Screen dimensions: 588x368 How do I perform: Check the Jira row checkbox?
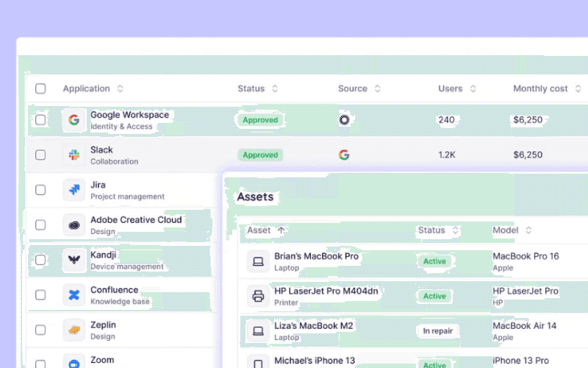tap(40, 190)
